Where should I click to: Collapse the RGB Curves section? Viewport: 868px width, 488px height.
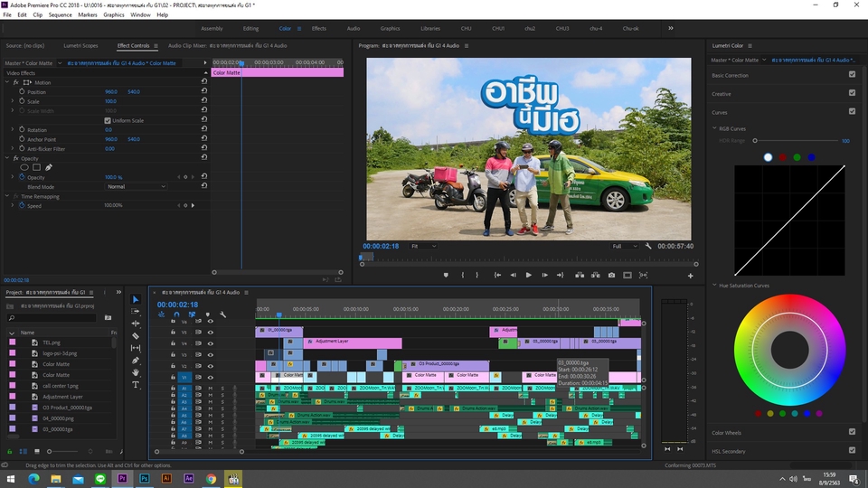pyautogui.click(x=714, y=128)
